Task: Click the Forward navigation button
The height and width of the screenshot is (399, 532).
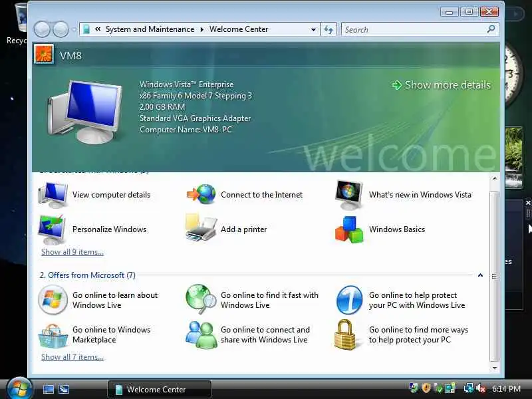Action: [x=61, y=29]
